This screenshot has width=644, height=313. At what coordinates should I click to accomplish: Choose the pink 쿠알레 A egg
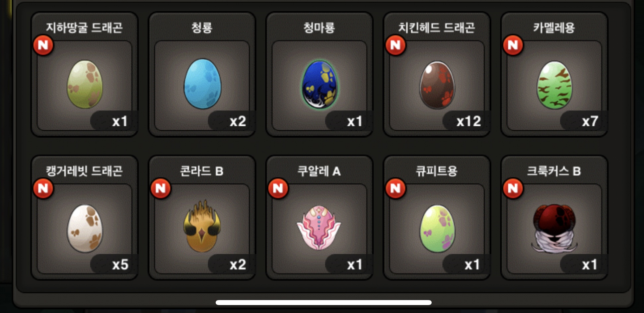pyautogui.click(x=319, y=227)
